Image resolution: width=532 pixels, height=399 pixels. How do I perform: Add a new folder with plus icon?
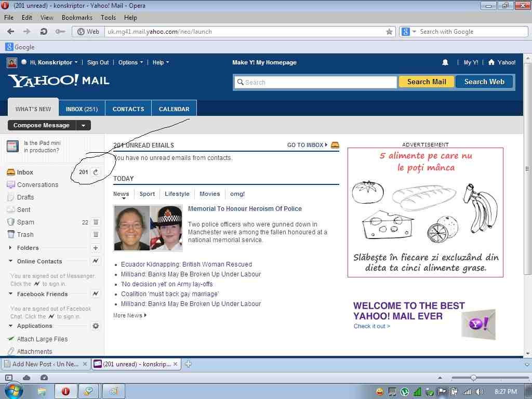point(96,248)
